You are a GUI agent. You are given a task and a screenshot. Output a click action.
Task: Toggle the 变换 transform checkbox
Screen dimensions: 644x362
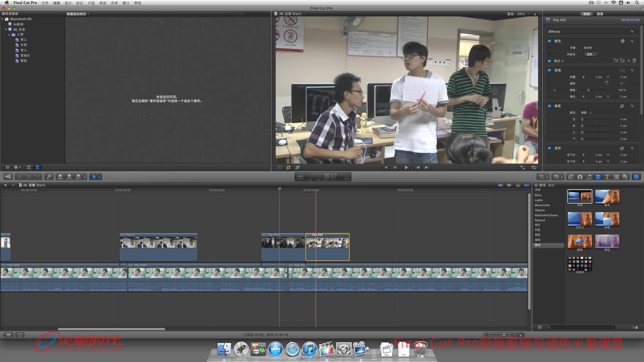coord(549,70)
